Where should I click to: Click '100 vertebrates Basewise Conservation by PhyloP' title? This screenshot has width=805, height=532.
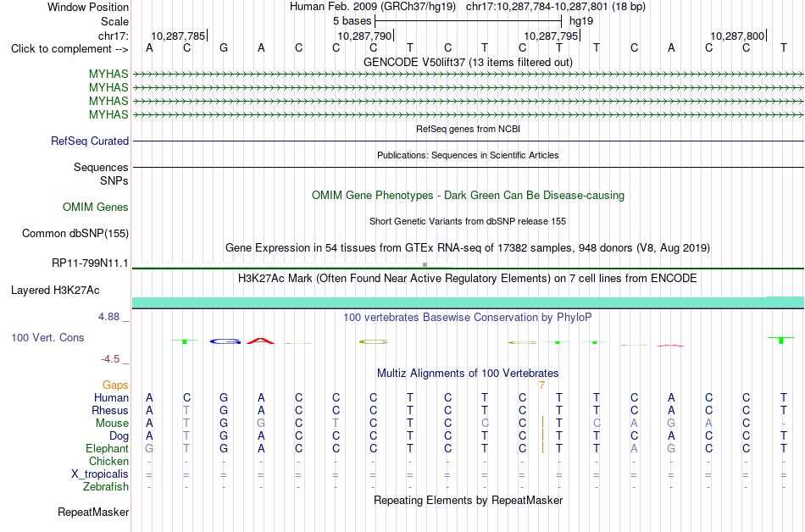468,318
